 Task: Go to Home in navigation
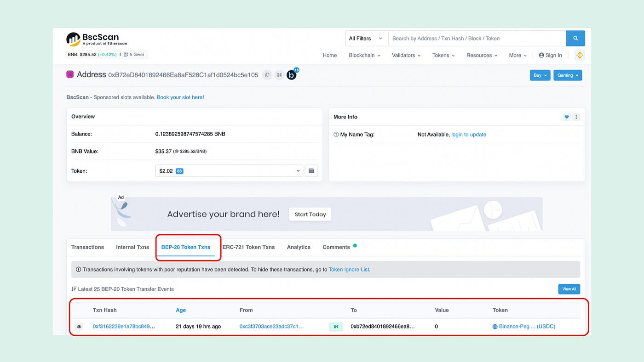point(330,55)
